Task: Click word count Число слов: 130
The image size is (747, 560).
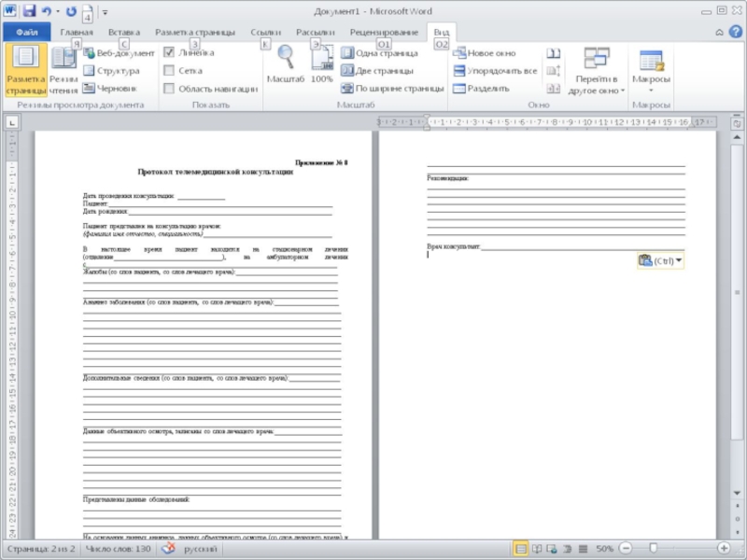Action: pos(118,549)
